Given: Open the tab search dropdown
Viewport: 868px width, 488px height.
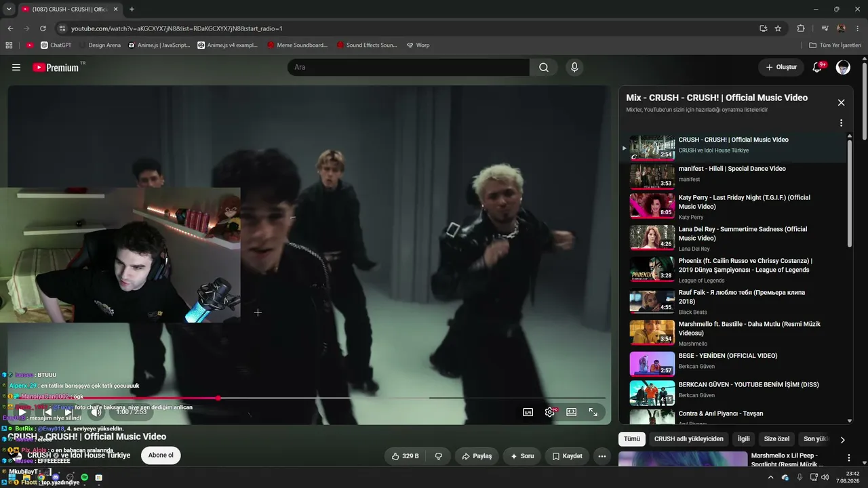Looking at the screenshot, I should pos(9,9).
